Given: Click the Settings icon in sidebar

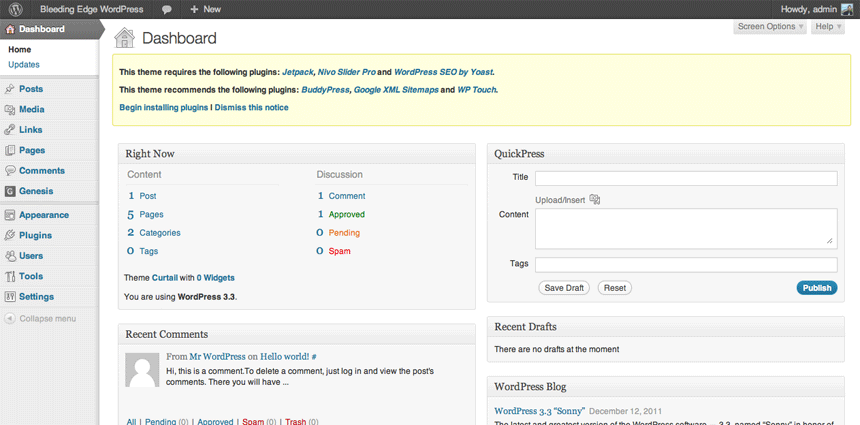Looking at the screenshot, I should pyautogui.click(x=9, y=297).
